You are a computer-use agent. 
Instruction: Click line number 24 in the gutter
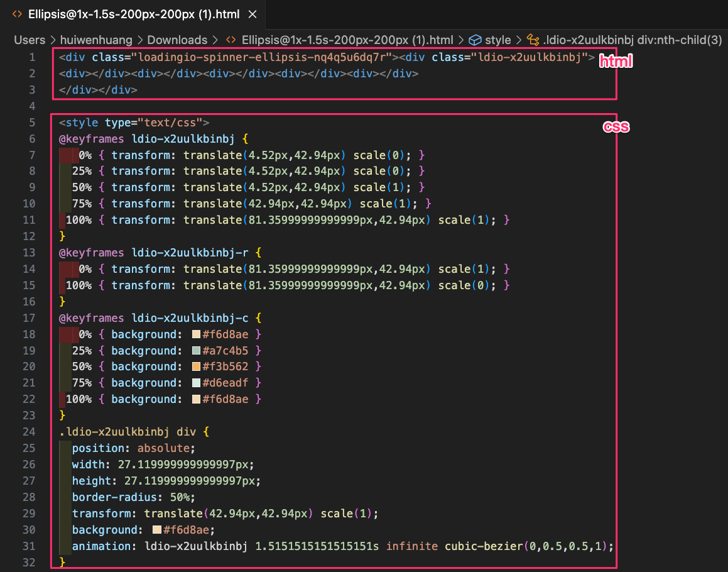(29, 432)
